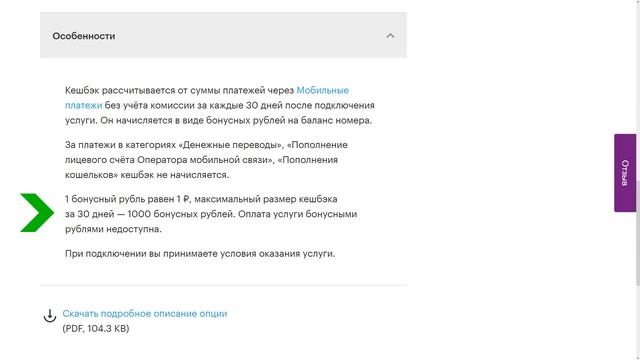Click the blue платежи link text
The width and height of the screenshot is (640, 360).
coord(83,105)
